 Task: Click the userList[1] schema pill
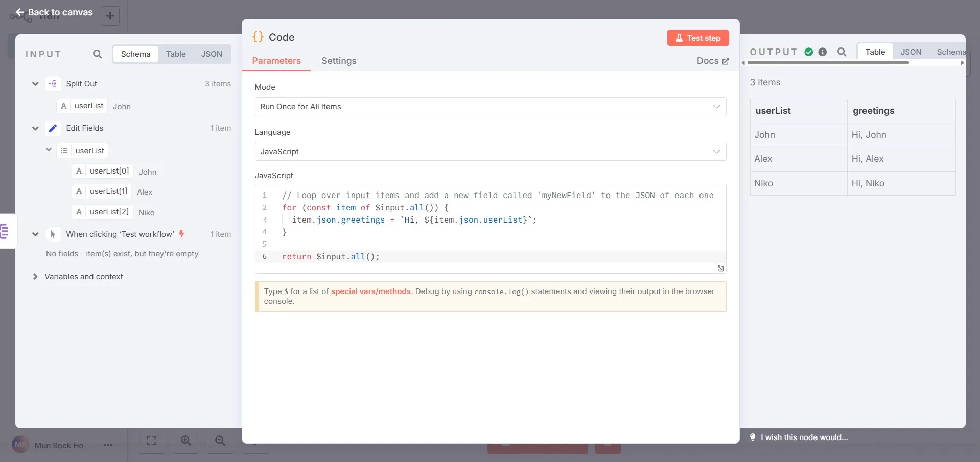coord(102,191)
